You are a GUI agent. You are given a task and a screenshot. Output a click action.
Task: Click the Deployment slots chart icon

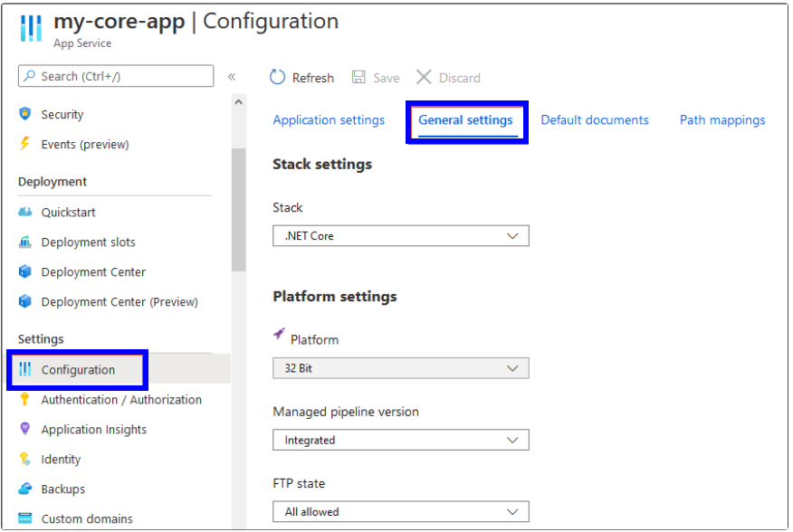[24, 242]
